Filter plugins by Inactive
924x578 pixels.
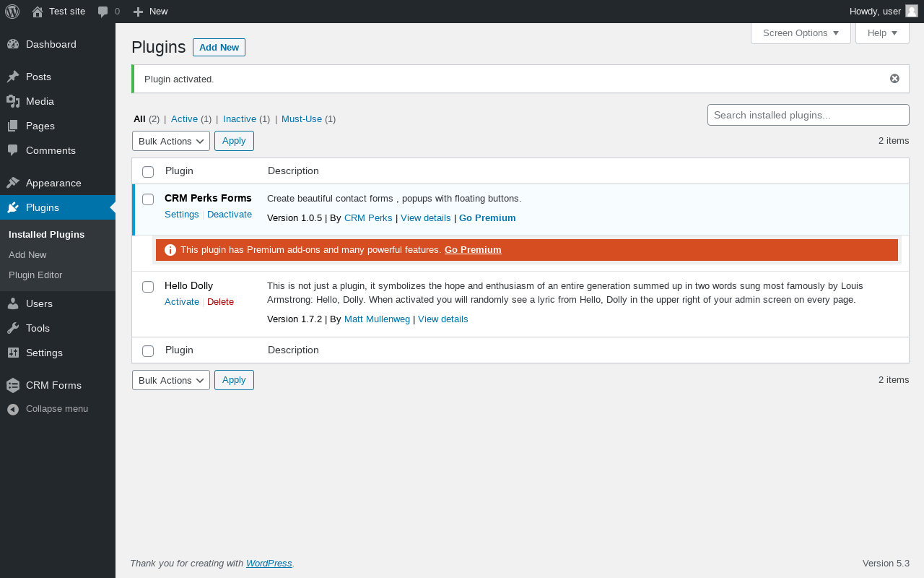[240, 119]
